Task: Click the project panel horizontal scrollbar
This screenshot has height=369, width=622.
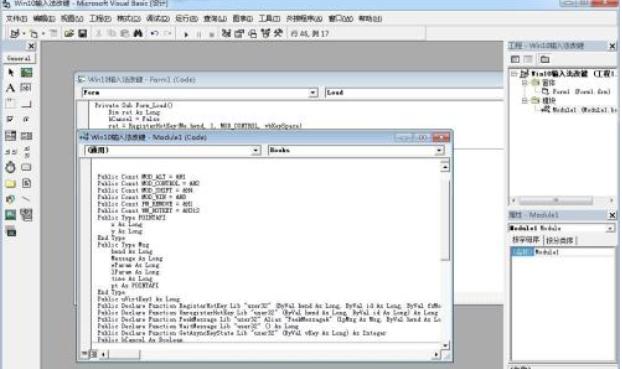Action: [x=563, y=200]
